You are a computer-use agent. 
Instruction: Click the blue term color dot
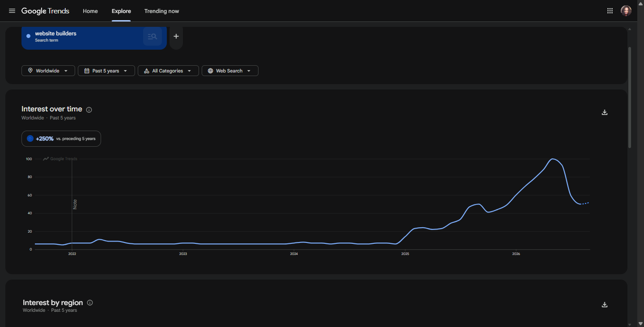coord(29,36)
